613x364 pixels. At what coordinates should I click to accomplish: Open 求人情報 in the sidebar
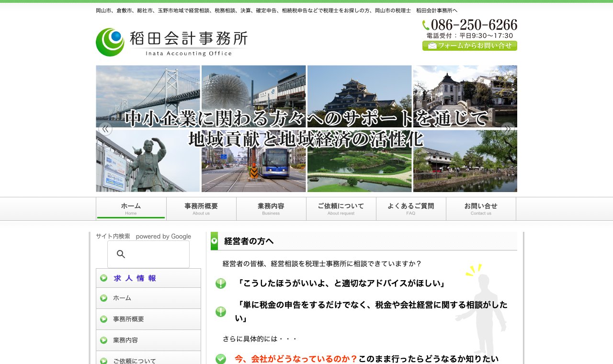click(x=148, y=278)
